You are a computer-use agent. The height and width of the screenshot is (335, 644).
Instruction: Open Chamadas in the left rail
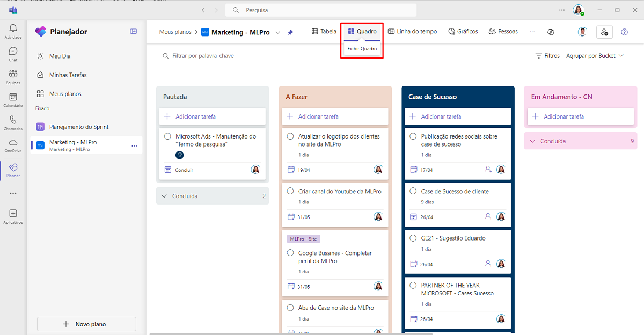[x=13, y=123]
